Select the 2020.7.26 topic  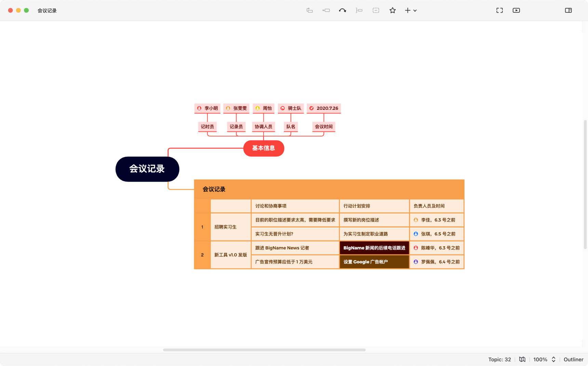(x=324, y=108)
